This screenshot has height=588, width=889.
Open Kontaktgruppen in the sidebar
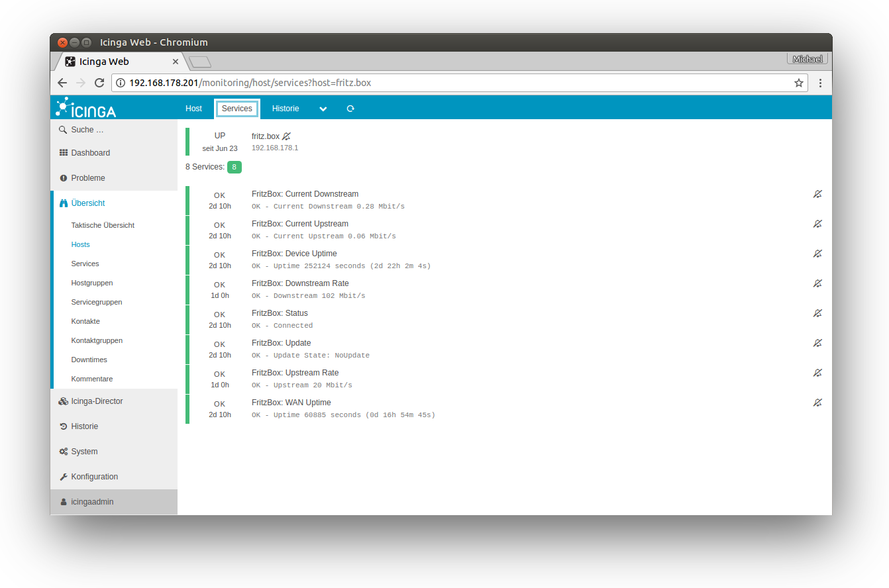[x=97, y=340]
